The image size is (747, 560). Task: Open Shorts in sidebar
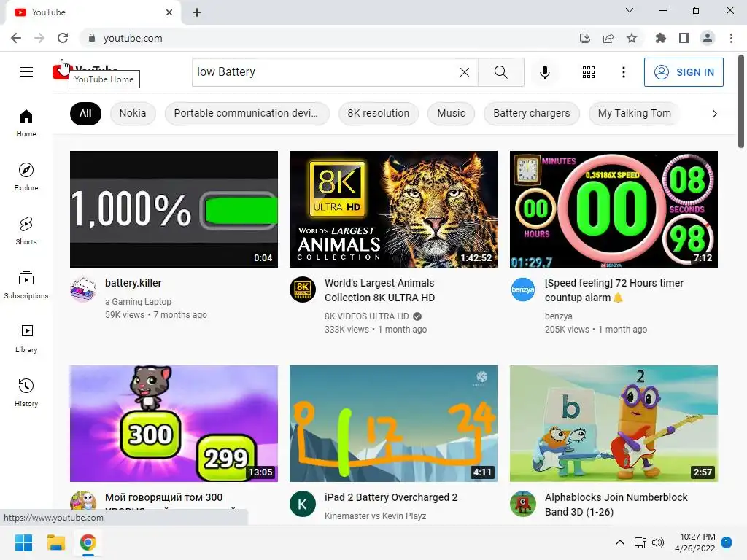coord(26,230)
